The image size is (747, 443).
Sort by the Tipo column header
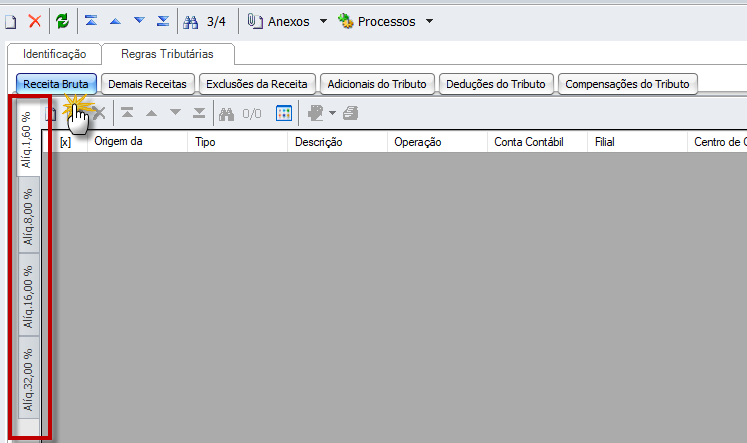pyautogui.click(x=238, y=142)
